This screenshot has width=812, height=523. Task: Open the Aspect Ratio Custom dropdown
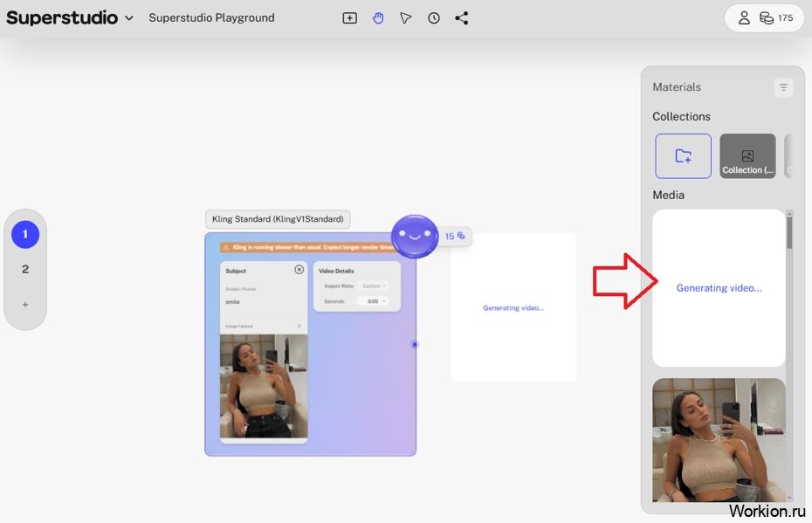(374, 286)
